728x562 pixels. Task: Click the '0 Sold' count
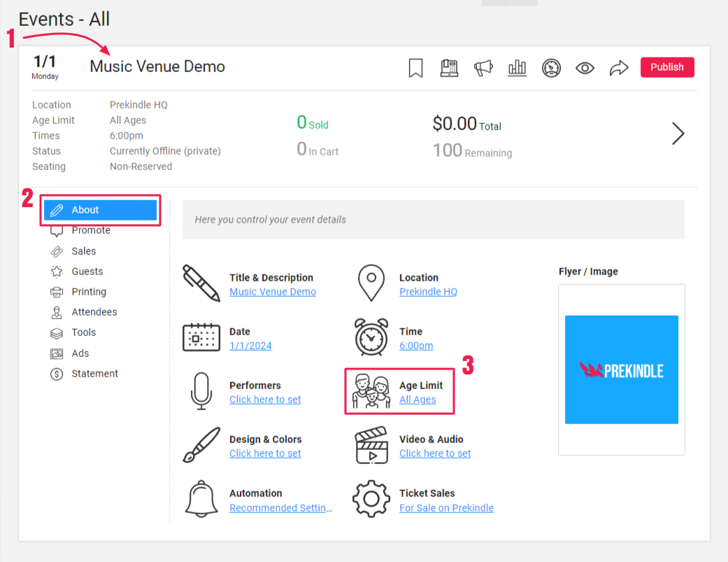pos(313,123)
